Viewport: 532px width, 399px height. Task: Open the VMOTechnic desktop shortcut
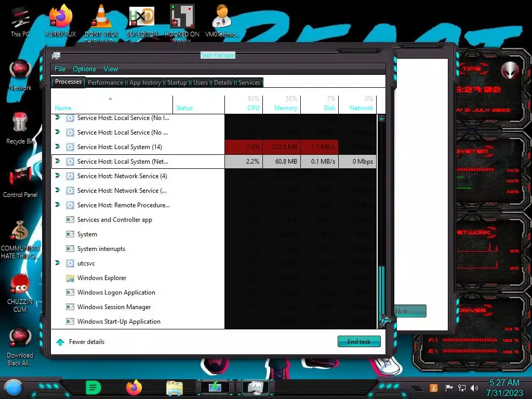222,21
